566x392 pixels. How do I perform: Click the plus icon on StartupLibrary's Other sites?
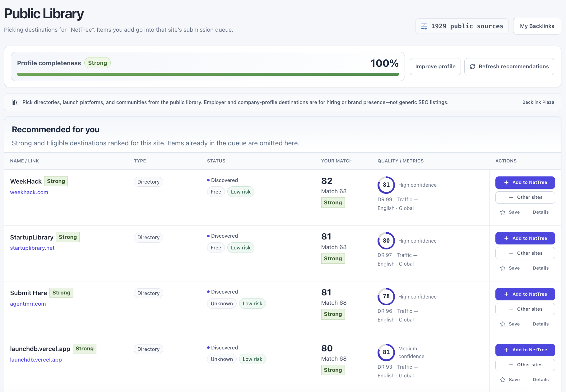coord(511,253)
